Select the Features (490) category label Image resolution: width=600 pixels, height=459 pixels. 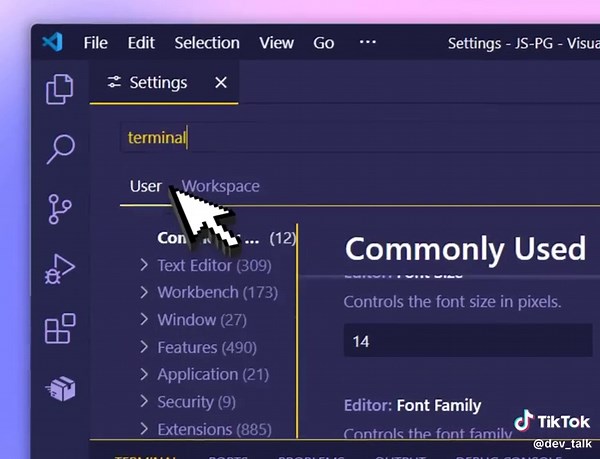coord(207,347)
